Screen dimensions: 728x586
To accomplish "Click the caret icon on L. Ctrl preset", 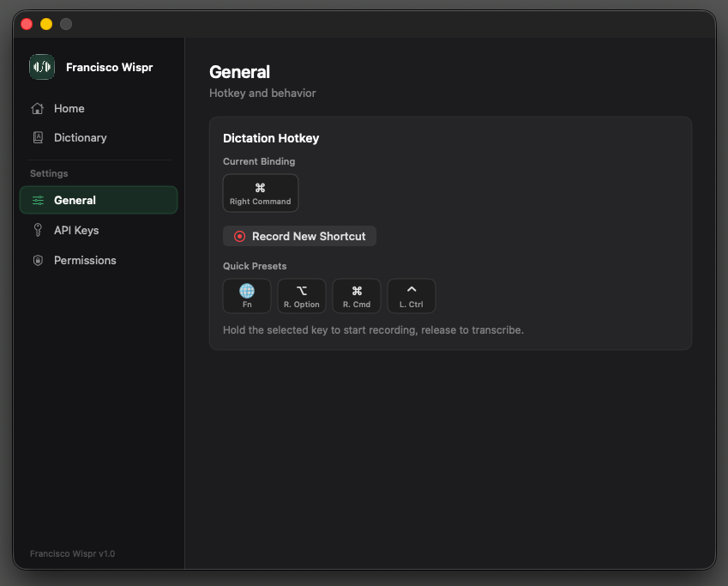I will pos(411,290).
